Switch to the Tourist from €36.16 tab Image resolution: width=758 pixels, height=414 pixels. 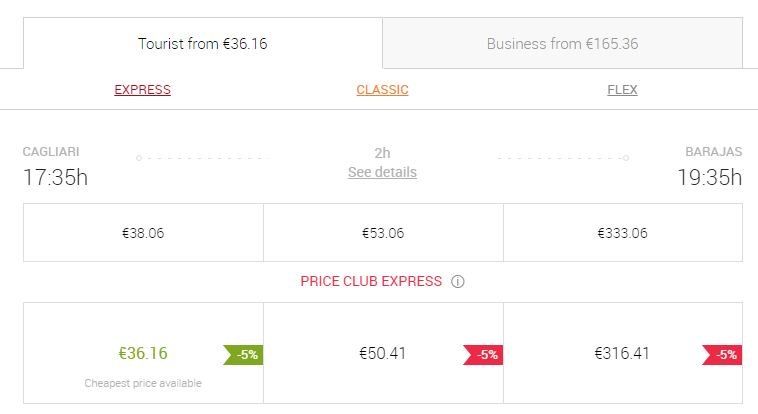[x=203, y=44]
